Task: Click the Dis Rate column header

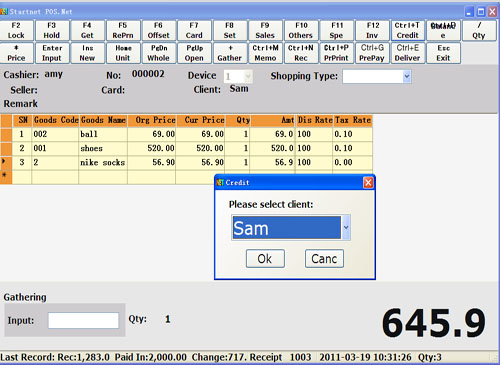Action: pos(314,120)
